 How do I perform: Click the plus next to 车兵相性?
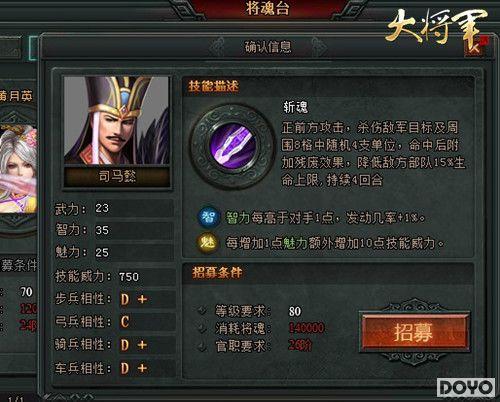pos(142,368)
